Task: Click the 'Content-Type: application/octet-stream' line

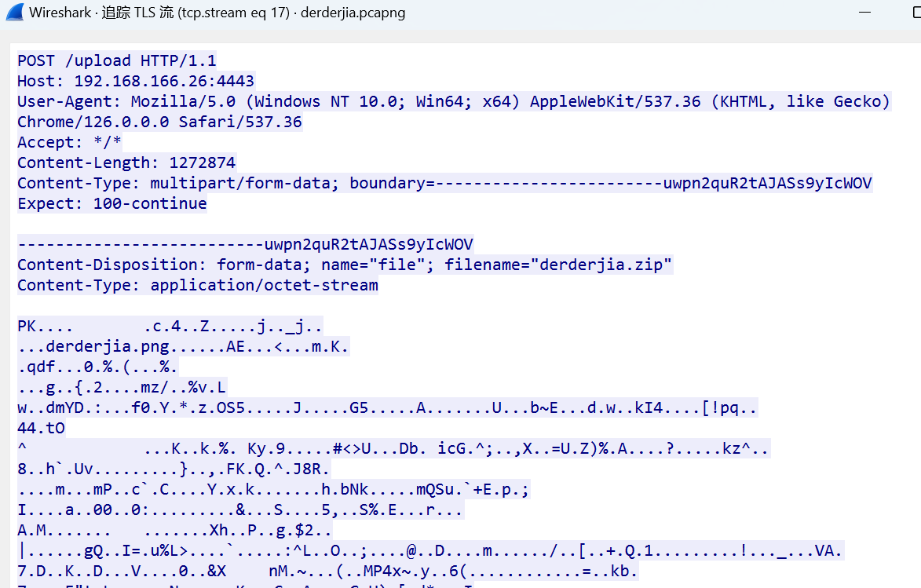Action: (x=198, y=286)
